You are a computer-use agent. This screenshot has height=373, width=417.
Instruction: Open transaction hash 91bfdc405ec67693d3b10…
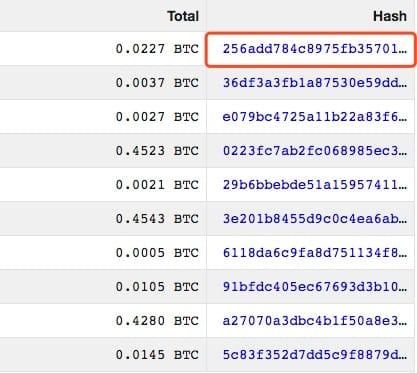[315, 287]
